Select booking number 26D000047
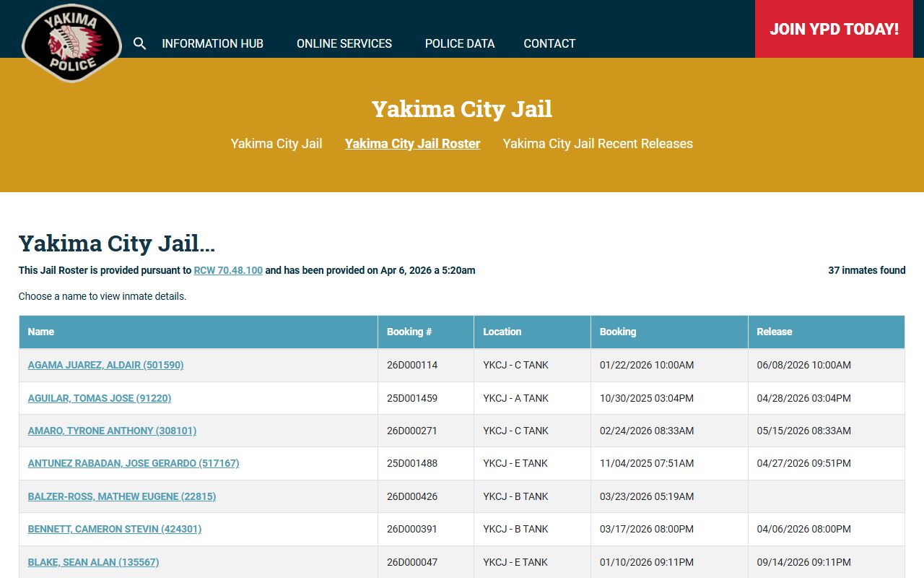The height and width of the screenshot is (578, 924). pos(412,562)
